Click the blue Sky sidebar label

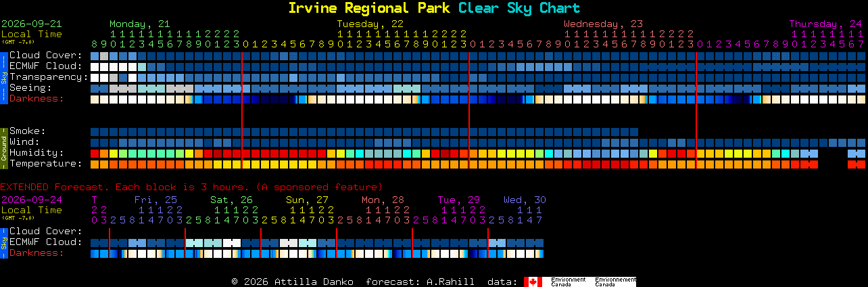[3, 76]
